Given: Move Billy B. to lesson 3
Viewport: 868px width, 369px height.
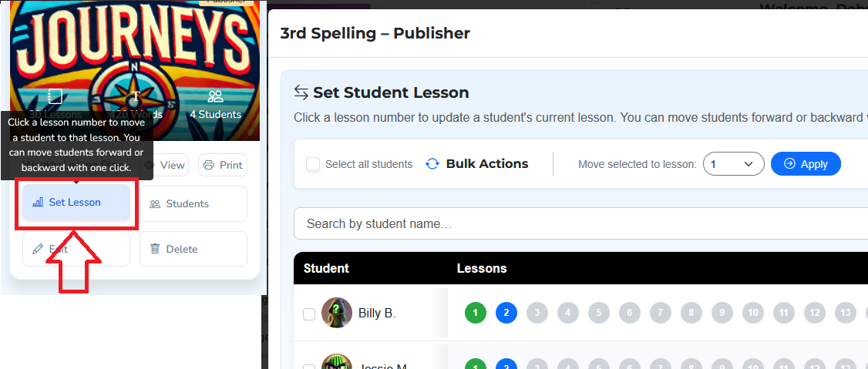Looking at the screenshot, I should click(537, 313).
